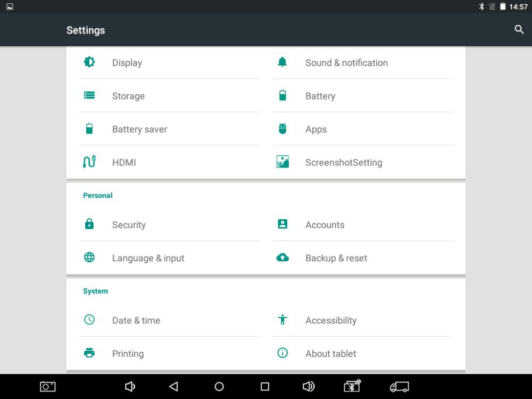The height and width of the screenshot is (399, 532).
Task: Tap the Language & input globe icon
Action: pos(89,257)
